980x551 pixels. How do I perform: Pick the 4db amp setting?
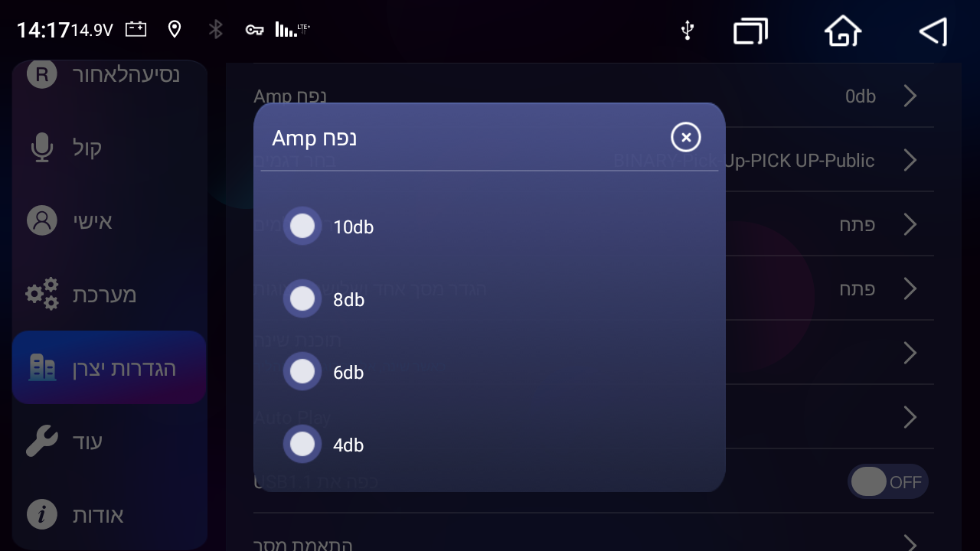click(x=303, y=444)
